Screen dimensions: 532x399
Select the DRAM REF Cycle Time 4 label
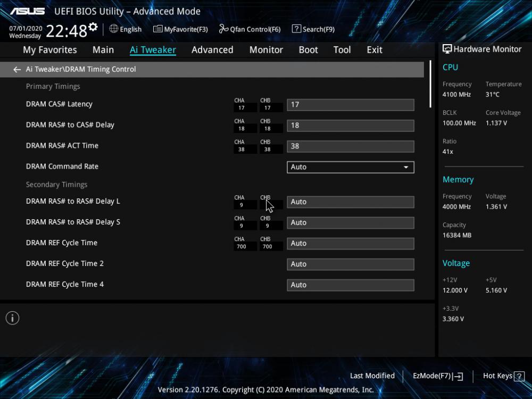[65, 284]
